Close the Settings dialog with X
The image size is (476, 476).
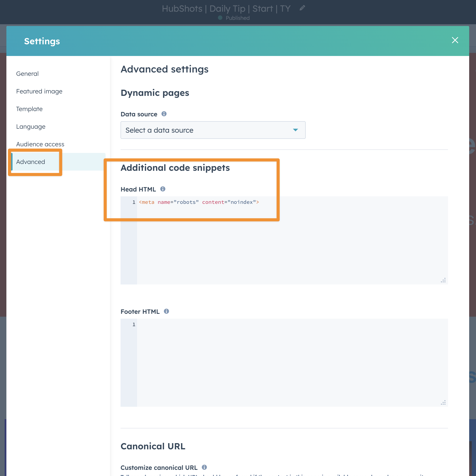click(x=455, y=40)
